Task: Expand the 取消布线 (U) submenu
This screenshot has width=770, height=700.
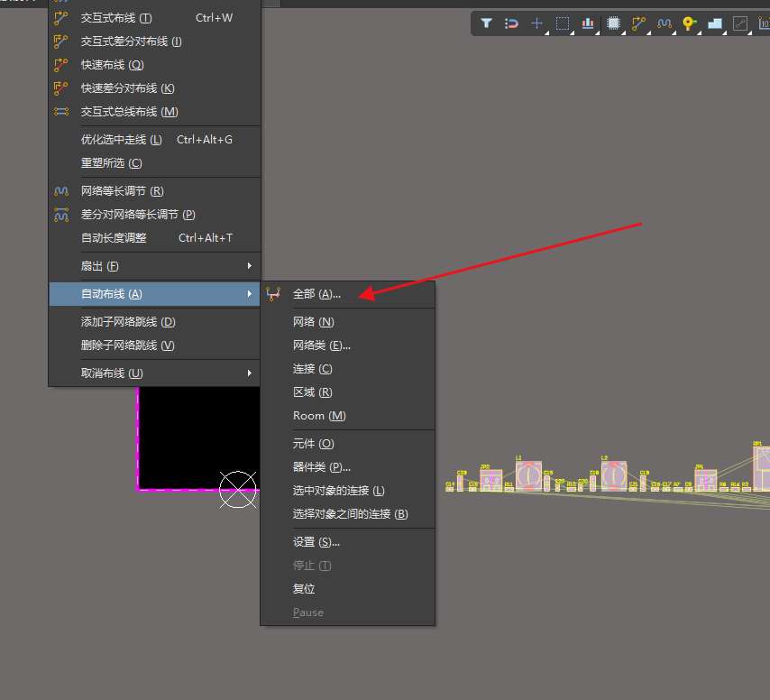Action: [x=154, y=373]
